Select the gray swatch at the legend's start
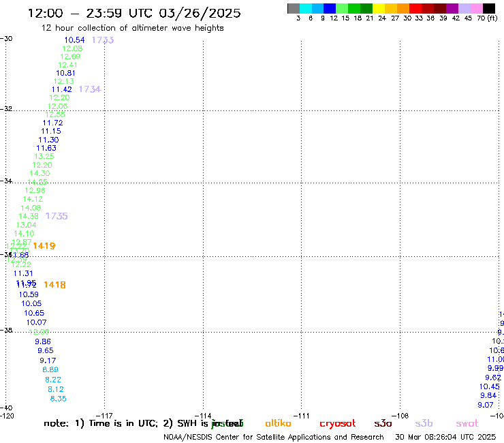This screenshot has width=504, height=443. coord(294,8)
